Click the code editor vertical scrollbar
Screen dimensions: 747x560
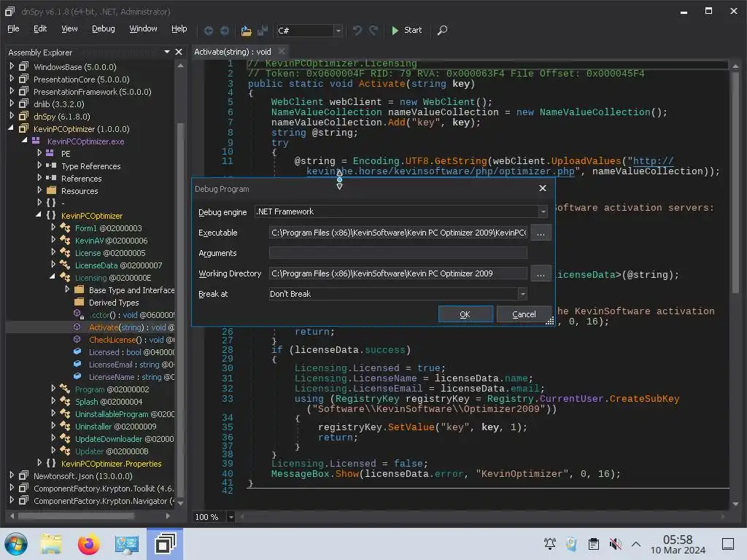pyautogui.click(x=735, y=181)
